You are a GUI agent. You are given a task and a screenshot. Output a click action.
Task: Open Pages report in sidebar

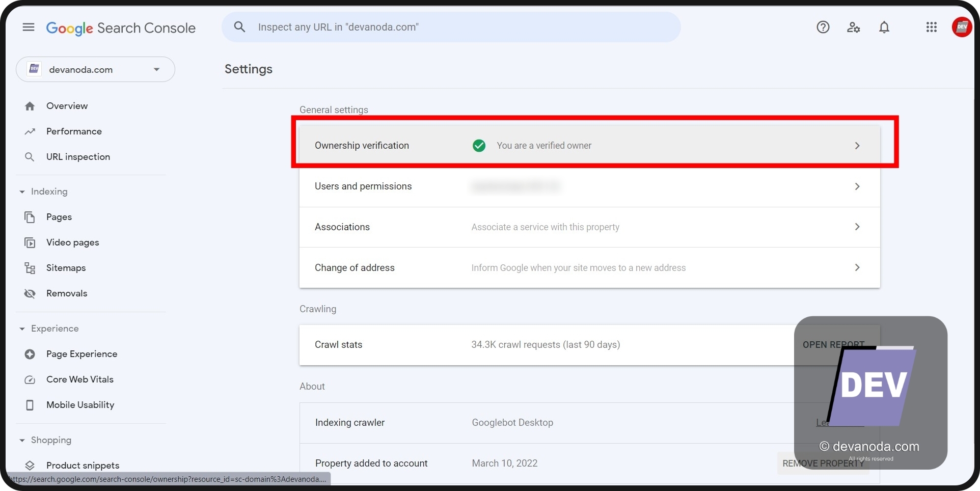[x=59, y=217]
